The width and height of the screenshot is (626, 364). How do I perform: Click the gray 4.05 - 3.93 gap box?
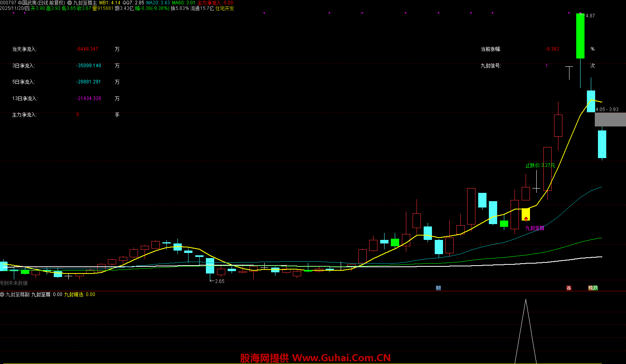(x=610, y=119)
